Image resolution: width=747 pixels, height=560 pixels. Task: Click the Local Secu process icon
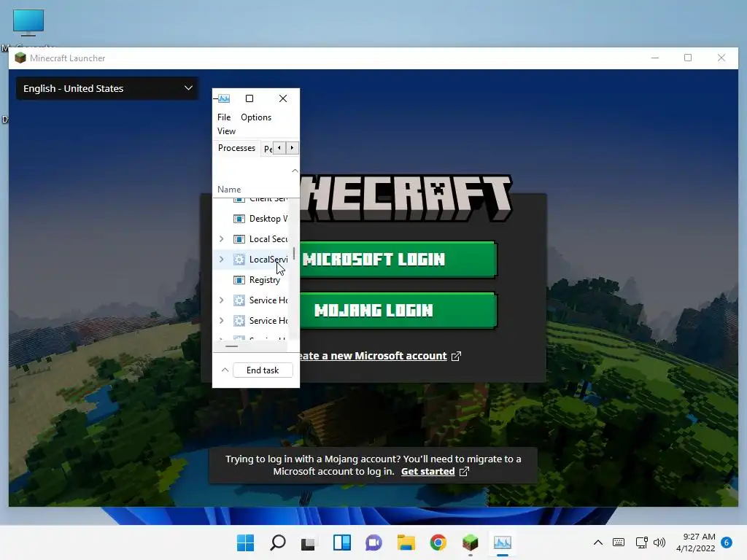pos(239,239)
